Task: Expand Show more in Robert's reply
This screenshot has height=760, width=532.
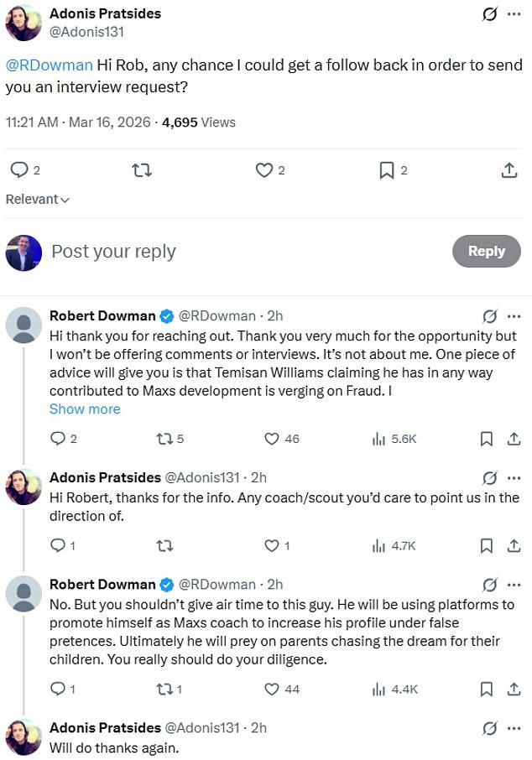Action: pyautogui.click(x=85, y=409)
